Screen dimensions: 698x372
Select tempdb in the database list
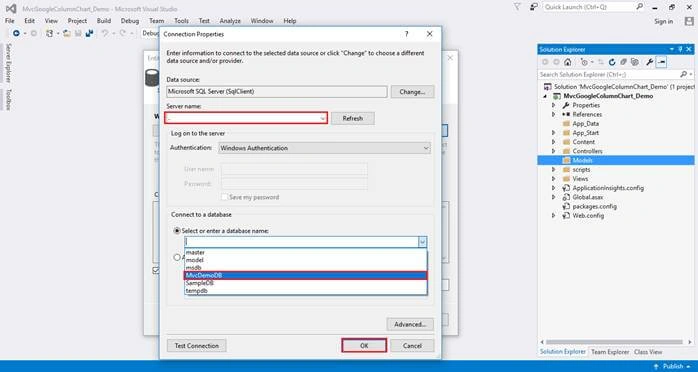(306, 291)
